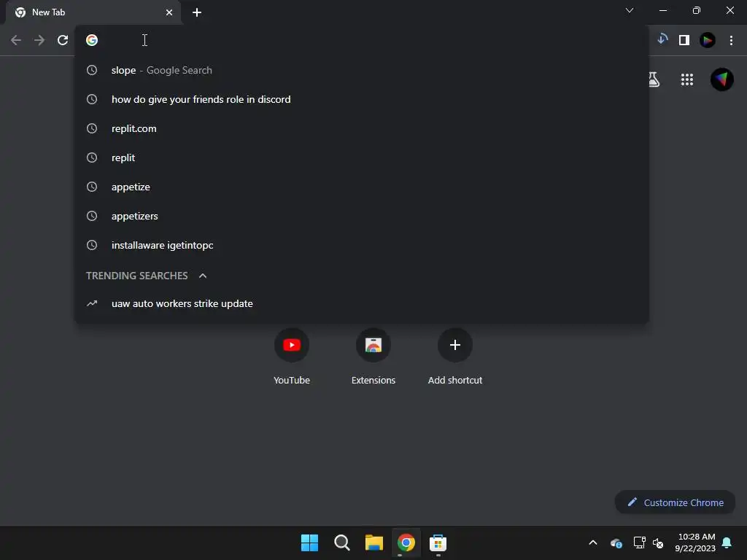This screenshot has width=747, height=560.
Task: Show hidden system tray icons
Action: coord(593,542)
